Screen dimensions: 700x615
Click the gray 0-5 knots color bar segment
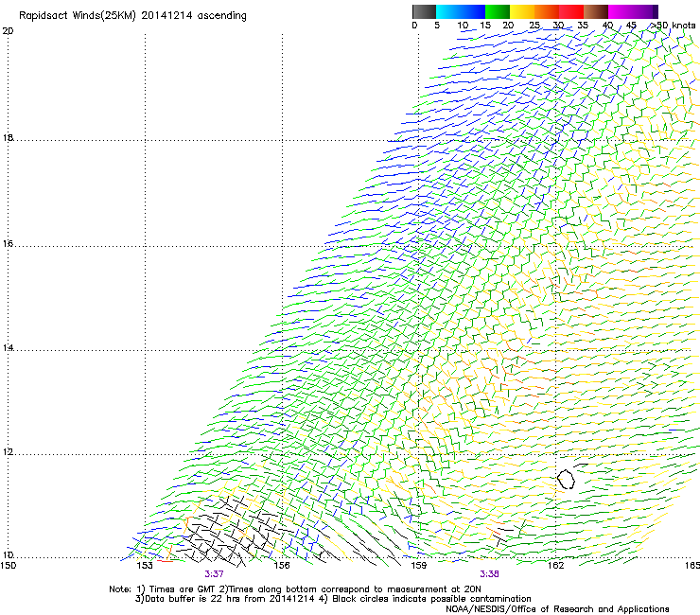[424, 11]
